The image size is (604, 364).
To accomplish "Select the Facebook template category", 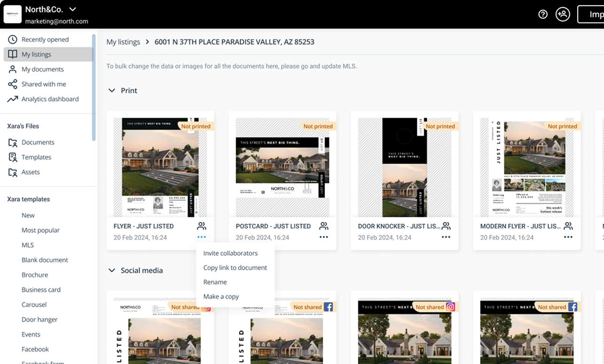I will pos(35,349).
